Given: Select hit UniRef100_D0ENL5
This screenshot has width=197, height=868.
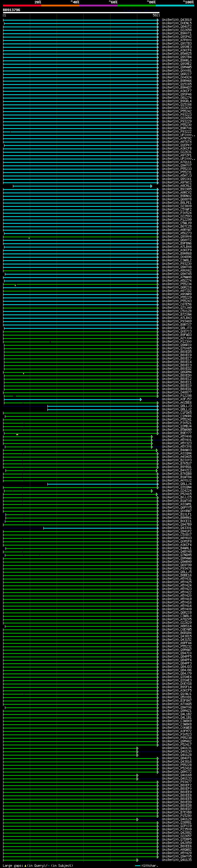Looking at the screenshot, I should [177, 23].
